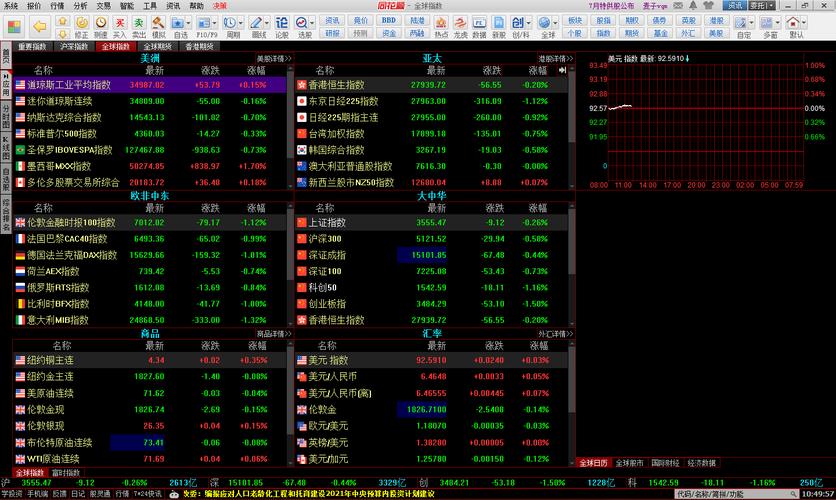
Task: Click the 默认 home layout icon
Action: (796, 24)
